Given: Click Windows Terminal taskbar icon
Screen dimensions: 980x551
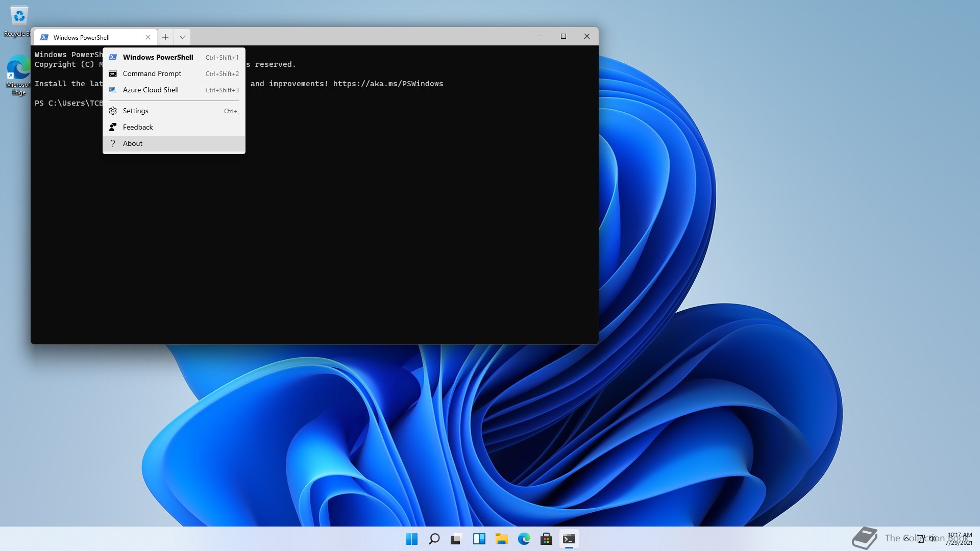Looking at the screenshot, I should tap(569, 539).
